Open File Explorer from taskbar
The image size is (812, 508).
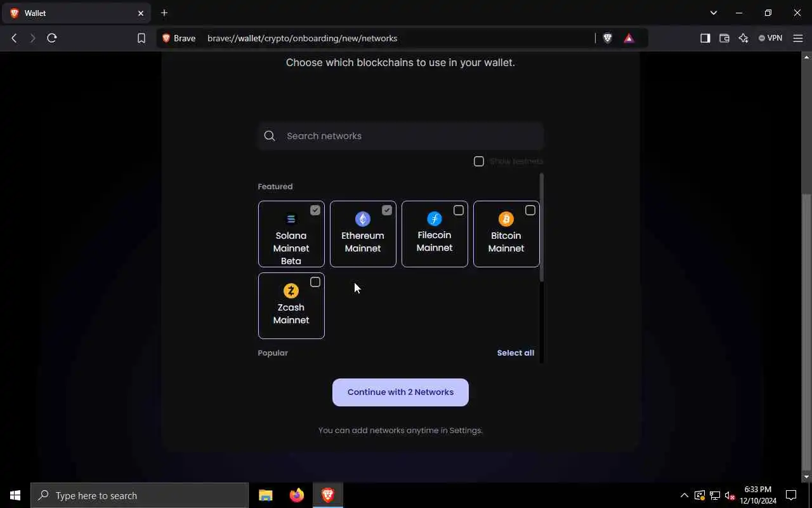[266, 495]
